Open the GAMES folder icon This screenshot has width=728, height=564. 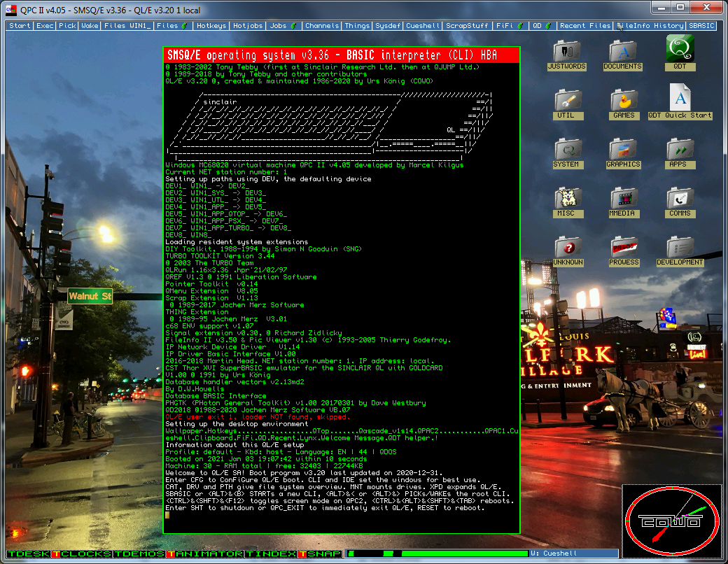[x=624, y=104]
